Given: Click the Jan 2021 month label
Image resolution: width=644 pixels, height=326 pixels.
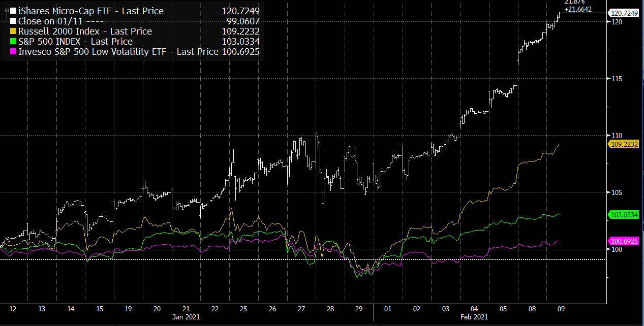Looking at the screenshot, I should pos(186,317).
